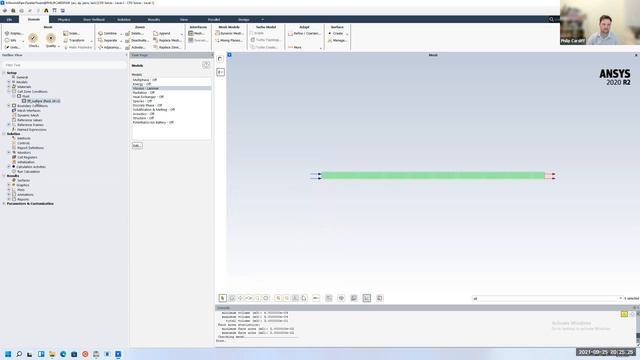Click Deactivate in Zones group
Image resolution: width=640 pixels, height=360 pixels.
tap(137, 40)
